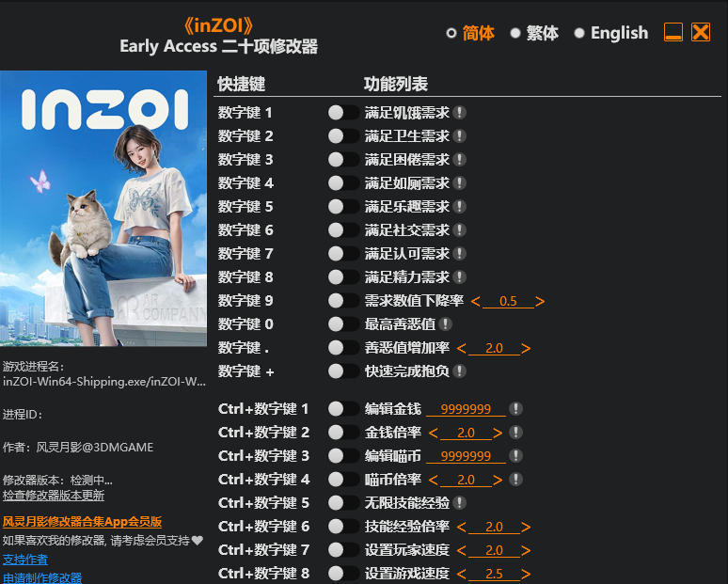Turn on 满足困倦需求 switch
This screenshot has height=584, width=728.
(343, 159)
